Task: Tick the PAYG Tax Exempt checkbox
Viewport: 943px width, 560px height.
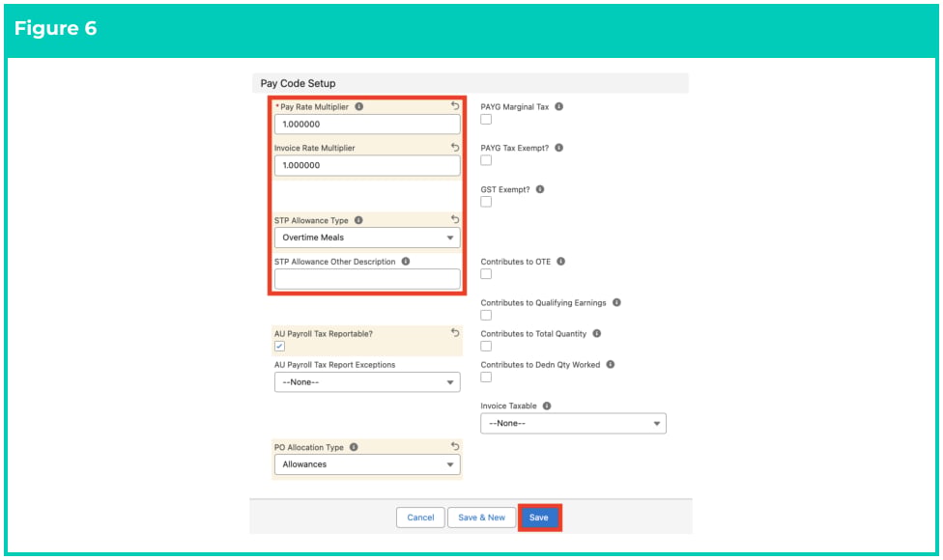Action: 486,160
